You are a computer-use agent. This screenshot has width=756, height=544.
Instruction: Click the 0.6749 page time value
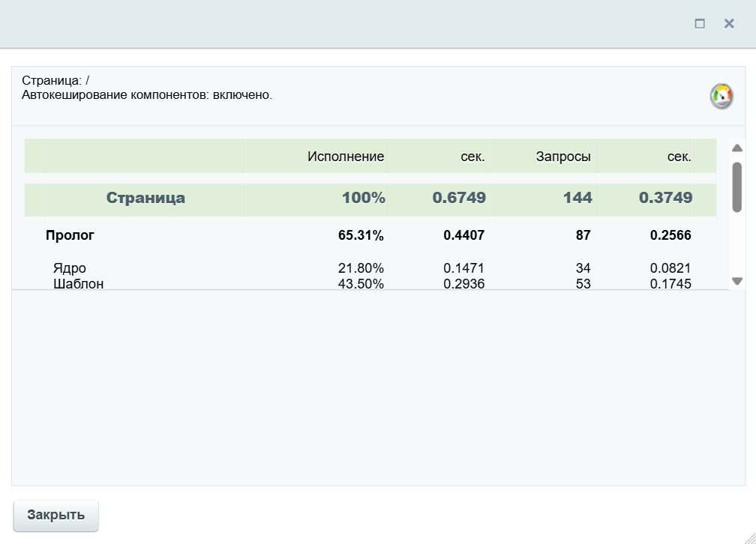pyautogui.click(x=459, y=199)
